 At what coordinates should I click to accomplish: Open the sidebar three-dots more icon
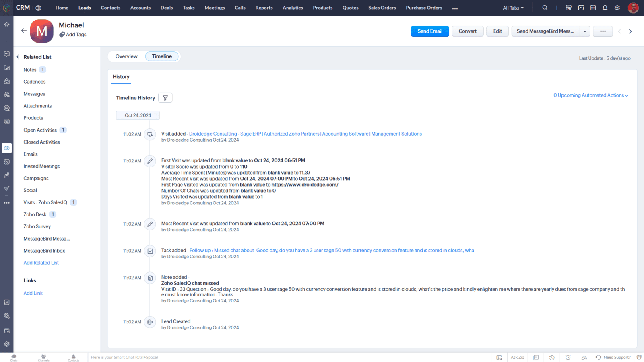click(7, 203)
